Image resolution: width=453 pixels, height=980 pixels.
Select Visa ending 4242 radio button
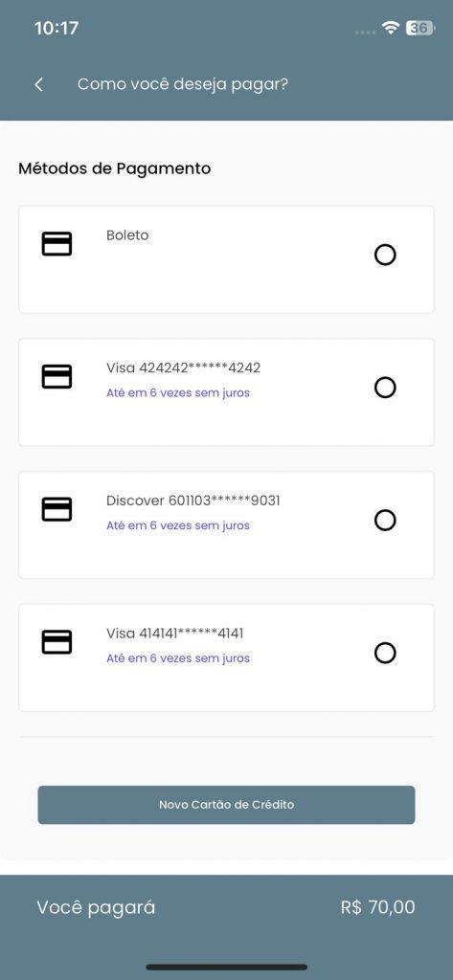[x=385, y=388]
